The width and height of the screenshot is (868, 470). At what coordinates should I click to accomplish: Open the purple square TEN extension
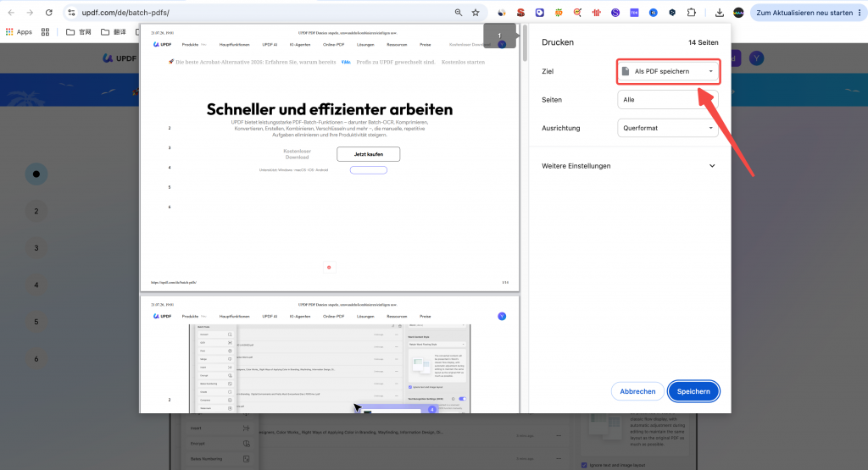(x=634, y=12)
